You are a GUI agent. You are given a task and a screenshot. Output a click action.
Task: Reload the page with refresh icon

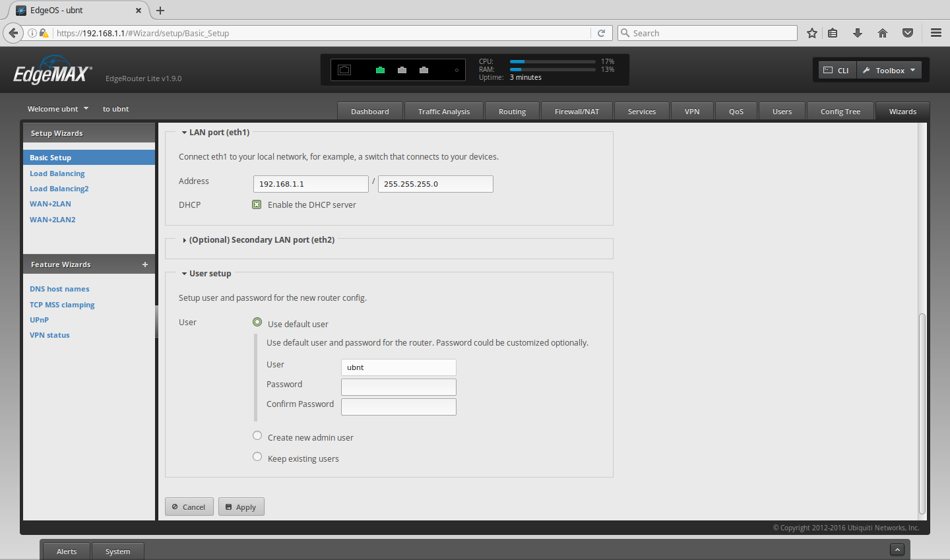click(601, 33)
